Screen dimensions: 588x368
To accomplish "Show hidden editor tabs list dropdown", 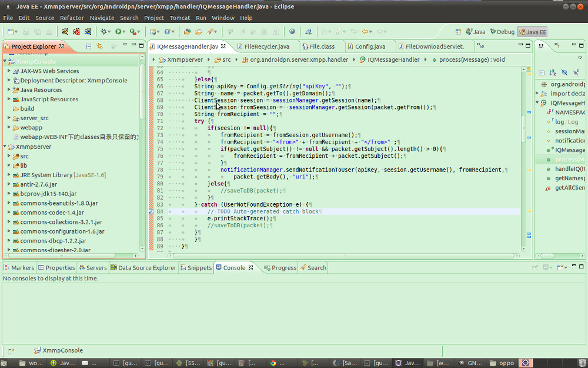I will click(480, 46).
